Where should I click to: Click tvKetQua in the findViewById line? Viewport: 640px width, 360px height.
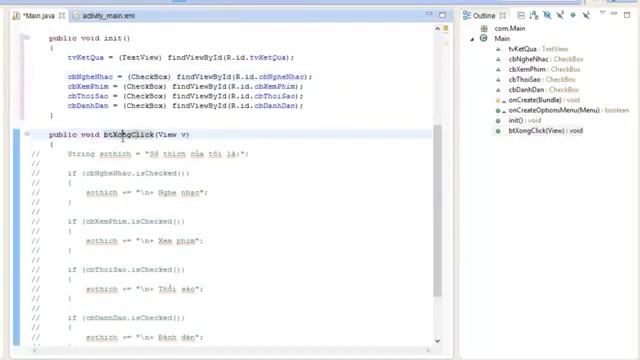coord(85,58)
